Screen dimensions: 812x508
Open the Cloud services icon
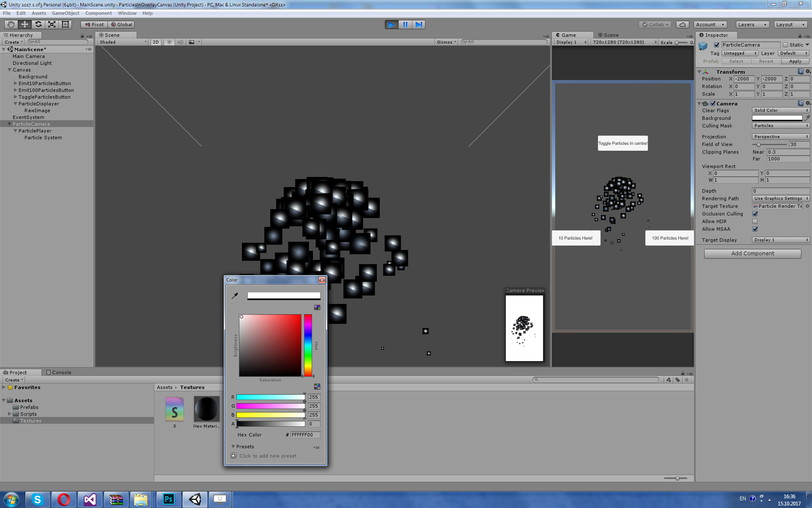(682, 25)
